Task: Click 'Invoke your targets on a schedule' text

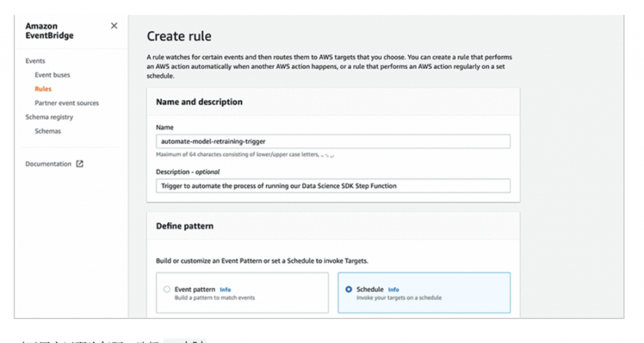Action: pos(399,298)
